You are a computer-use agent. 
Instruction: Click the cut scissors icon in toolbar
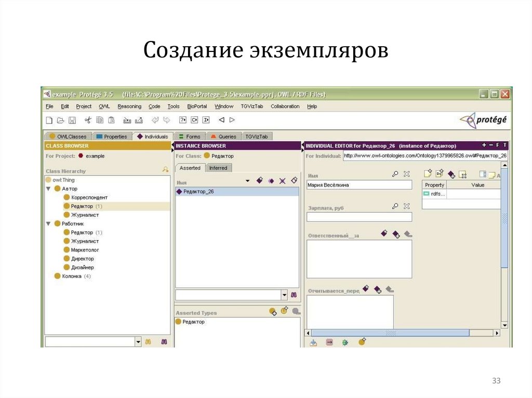pyautogui.click(x=88, y=120)
